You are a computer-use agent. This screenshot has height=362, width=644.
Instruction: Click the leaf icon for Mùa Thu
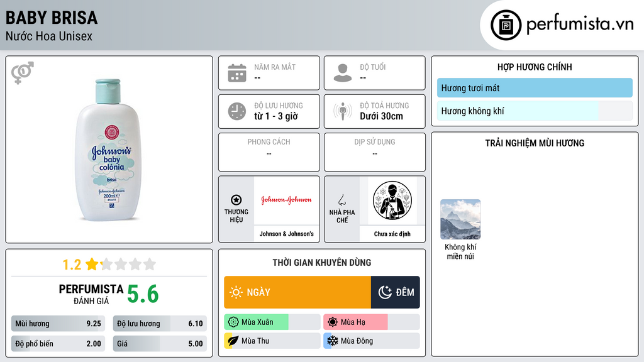[x=233, y=341]
